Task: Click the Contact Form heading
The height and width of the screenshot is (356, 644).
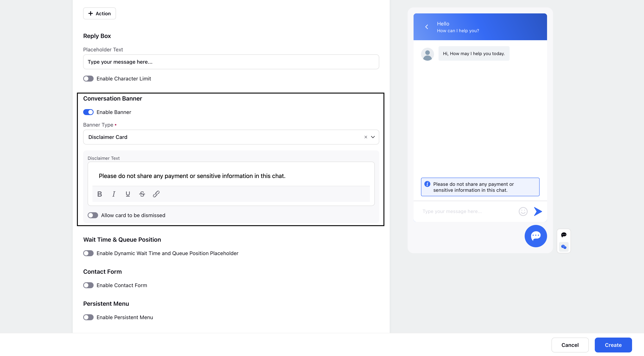Action: point(103,272)
